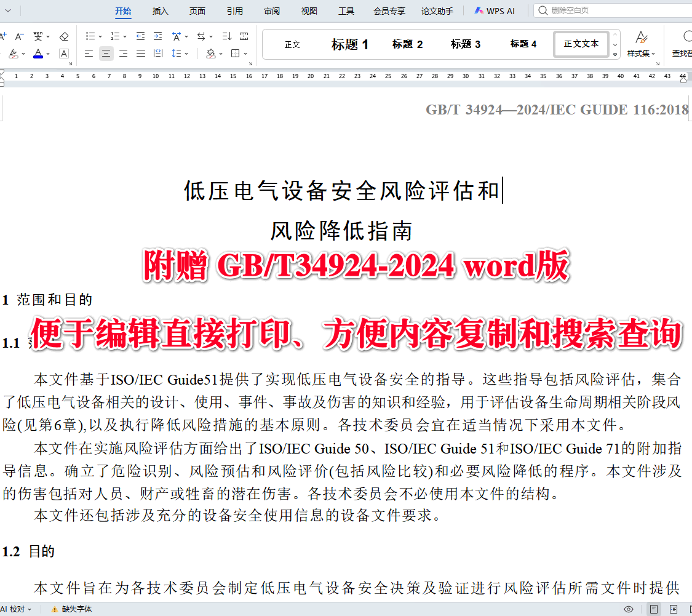Screen dimensions: 692x616
Task: Open the 工具 tab
Action: point(346,11)
